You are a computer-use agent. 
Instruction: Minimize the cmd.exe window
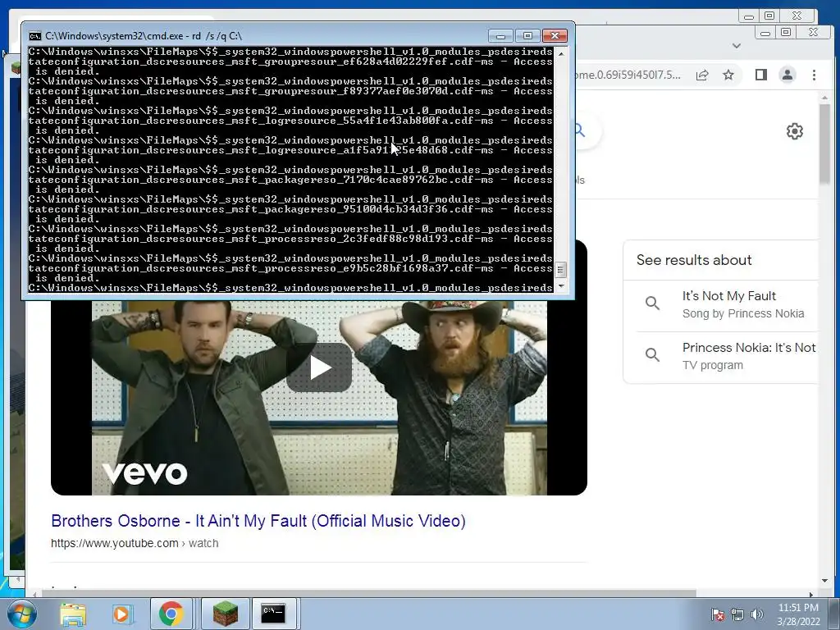501,36
